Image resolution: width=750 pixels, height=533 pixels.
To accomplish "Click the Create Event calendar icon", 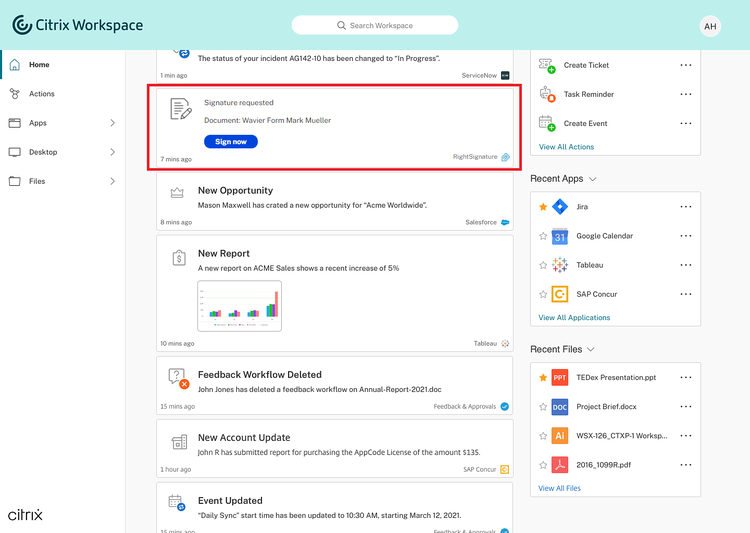I will point(547,123).
